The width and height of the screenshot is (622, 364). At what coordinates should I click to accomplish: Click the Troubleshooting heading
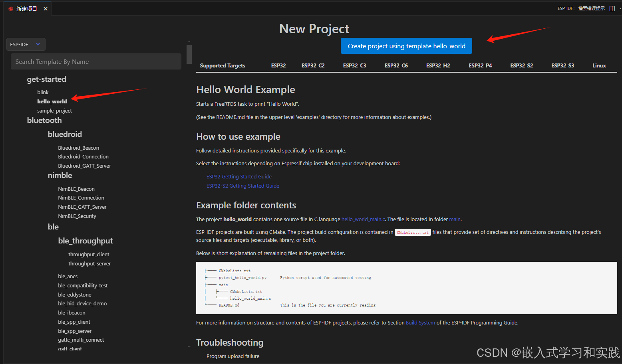(230, 342)
